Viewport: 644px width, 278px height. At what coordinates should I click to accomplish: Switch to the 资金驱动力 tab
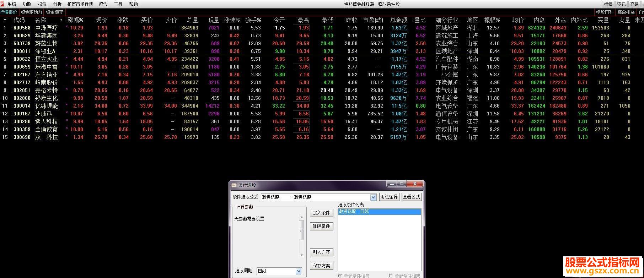31,12
